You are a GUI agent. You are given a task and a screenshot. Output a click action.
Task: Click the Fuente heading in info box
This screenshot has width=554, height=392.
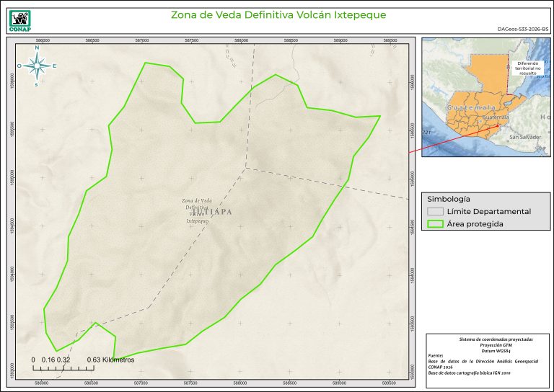pyautogui.click(x=436, y=355)
